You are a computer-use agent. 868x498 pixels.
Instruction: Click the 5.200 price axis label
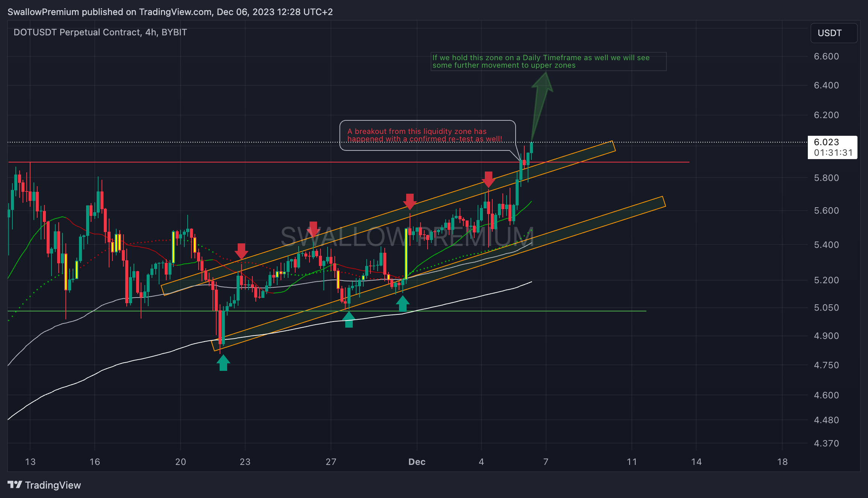point(826,280)
